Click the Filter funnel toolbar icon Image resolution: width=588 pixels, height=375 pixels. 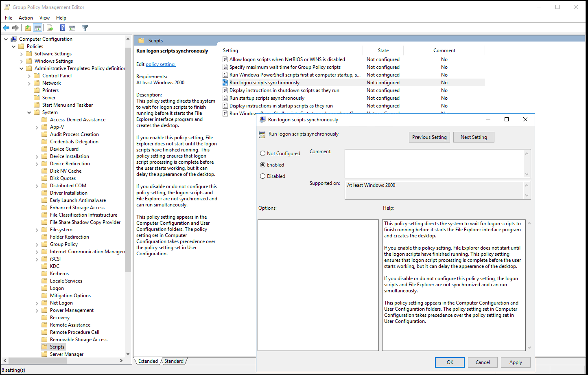click(x=84, y=28)
